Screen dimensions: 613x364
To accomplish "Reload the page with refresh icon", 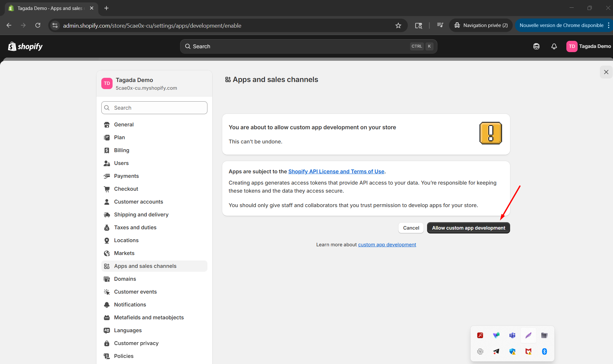I will coord(38,25).
